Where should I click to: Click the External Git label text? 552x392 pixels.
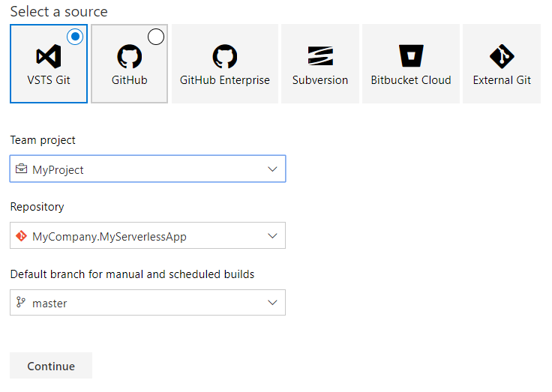[502, 80]
